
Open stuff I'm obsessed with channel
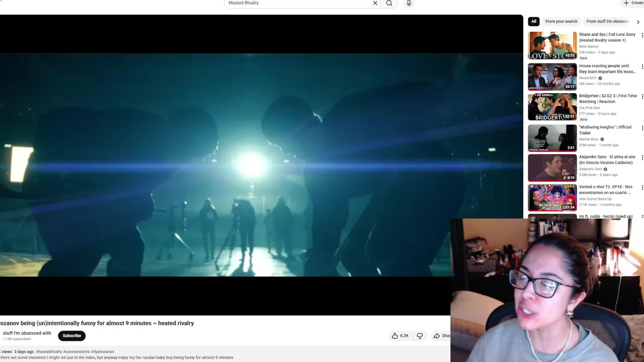[27, 333]
